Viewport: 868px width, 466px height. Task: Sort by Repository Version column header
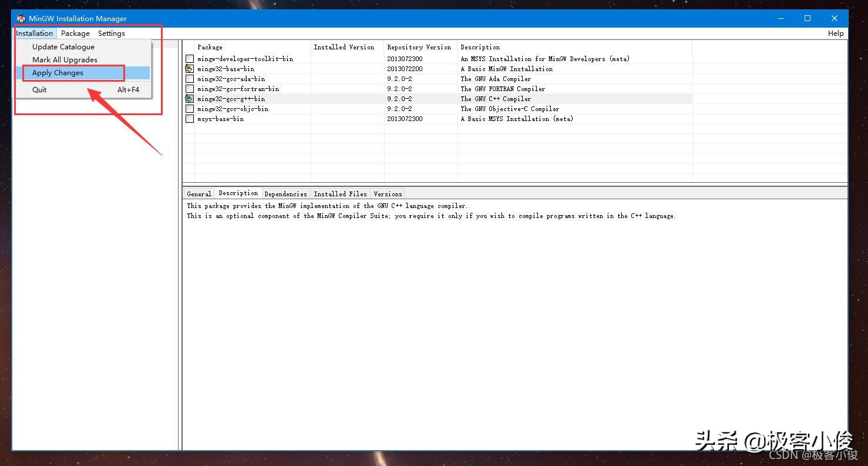[x=421, y=47]
